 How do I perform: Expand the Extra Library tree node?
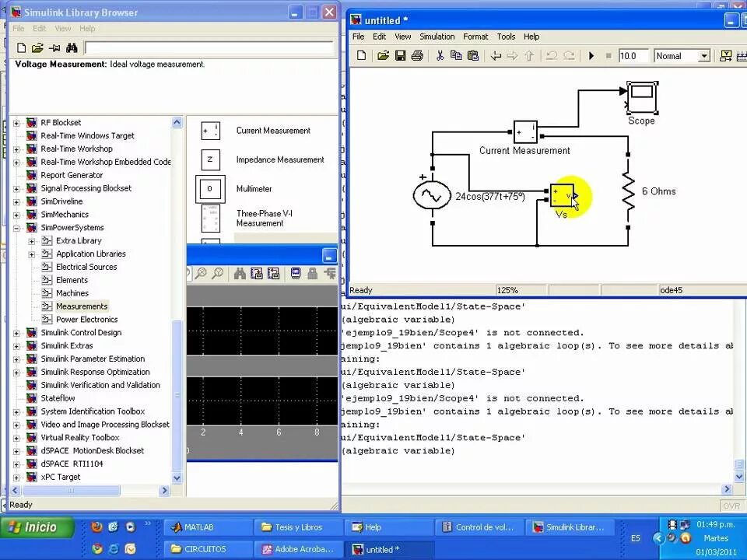(32, 241)
